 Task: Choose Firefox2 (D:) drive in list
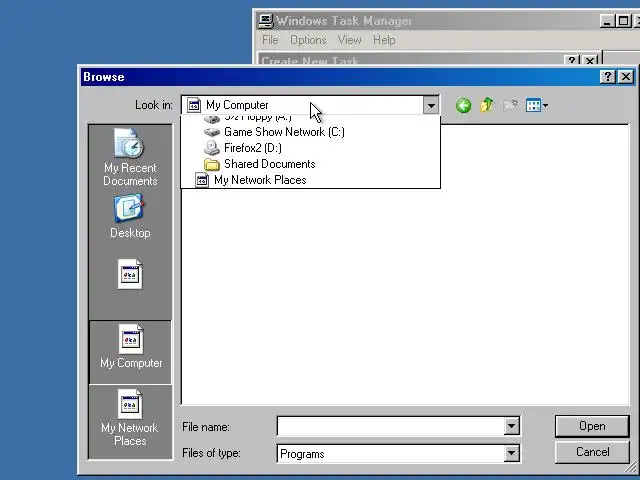click(x=310, y=148)
